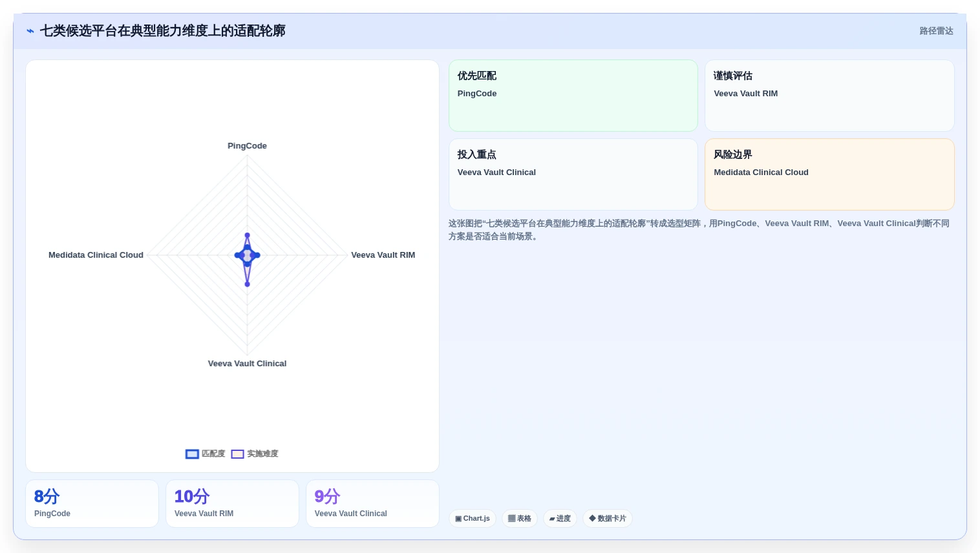The height and width of the screenshot is (553, 980).
Task: Click the Veeva Vault Clinical radar axis label
Action: point(247,364)
